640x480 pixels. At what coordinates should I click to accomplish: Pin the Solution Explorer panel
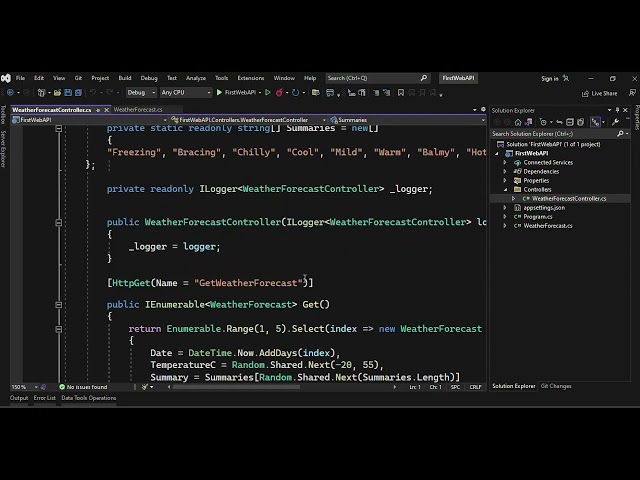tap(618, 110)
